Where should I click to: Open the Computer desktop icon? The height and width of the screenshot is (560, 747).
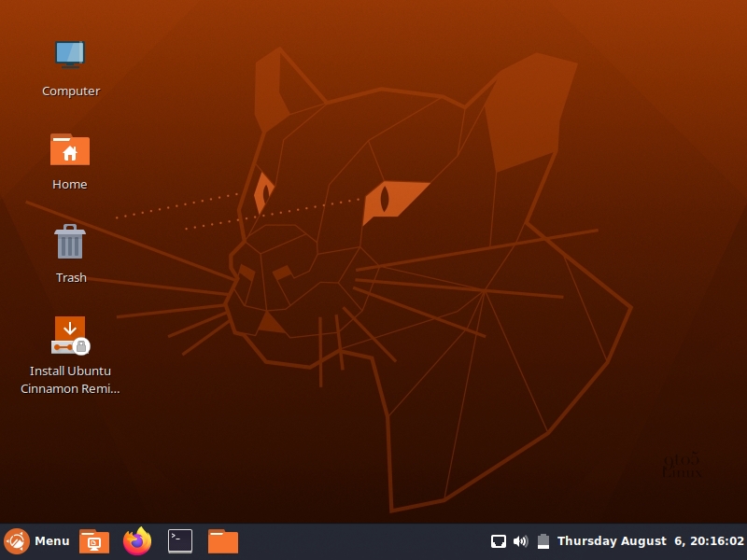click(70, 55)
